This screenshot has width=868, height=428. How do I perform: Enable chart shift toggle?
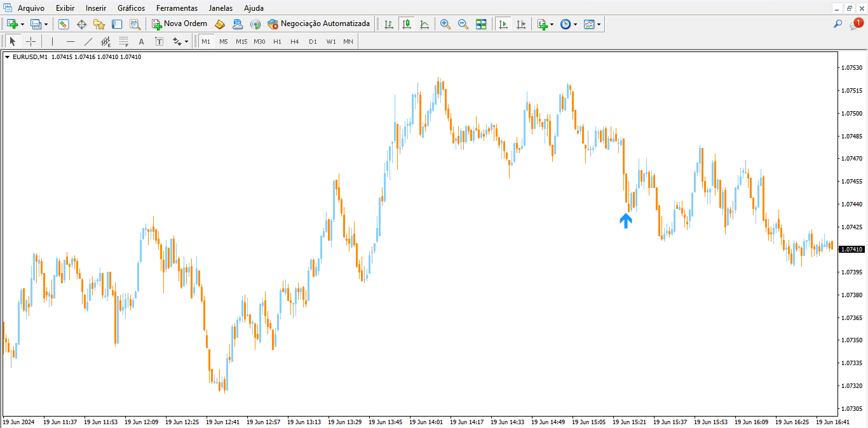tap(521, 24)
